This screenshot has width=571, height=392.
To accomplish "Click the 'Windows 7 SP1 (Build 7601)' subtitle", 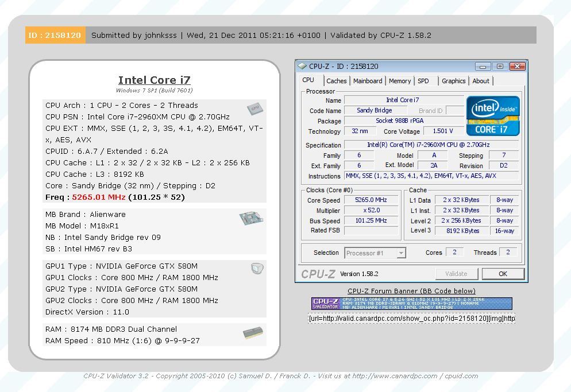I will tap(155, 90).
